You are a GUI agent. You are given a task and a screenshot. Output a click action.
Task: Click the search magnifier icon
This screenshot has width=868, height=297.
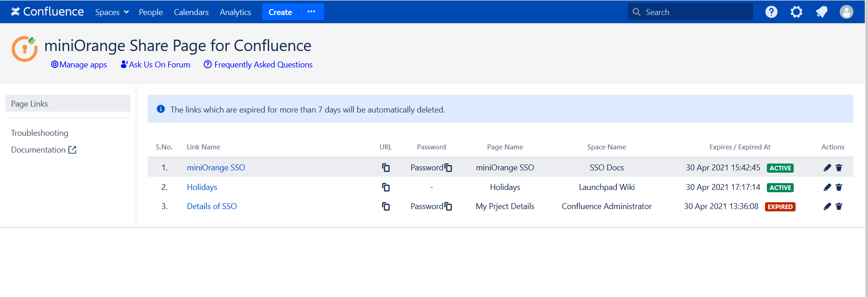point(637,12)
